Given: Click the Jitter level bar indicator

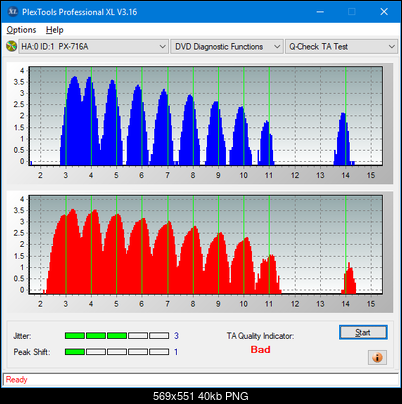Looking at the screenshot, I should point(117,336).
